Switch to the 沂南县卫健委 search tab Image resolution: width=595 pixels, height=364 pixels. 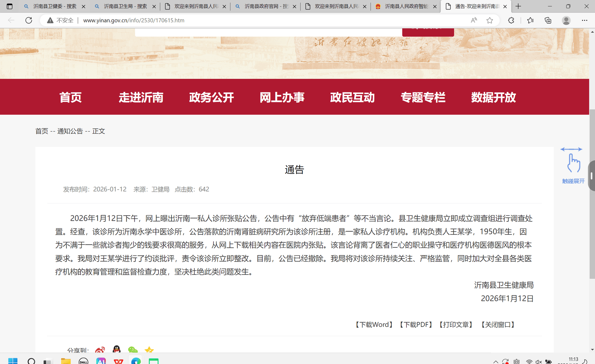coord(54,6)
